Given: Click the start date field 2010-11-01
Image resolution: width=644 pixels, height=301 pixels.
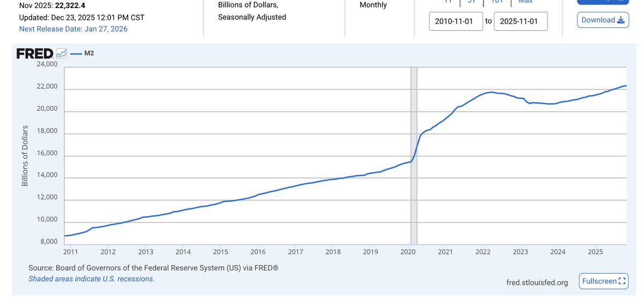Looking at the screenshot, I should click(x=456, y=21).
